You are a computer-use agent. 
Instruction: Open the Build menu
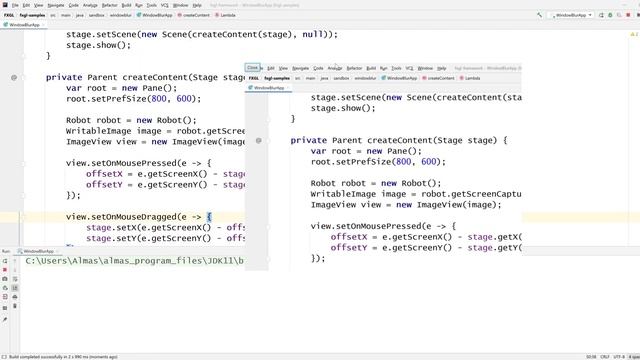tap(127, 5)
